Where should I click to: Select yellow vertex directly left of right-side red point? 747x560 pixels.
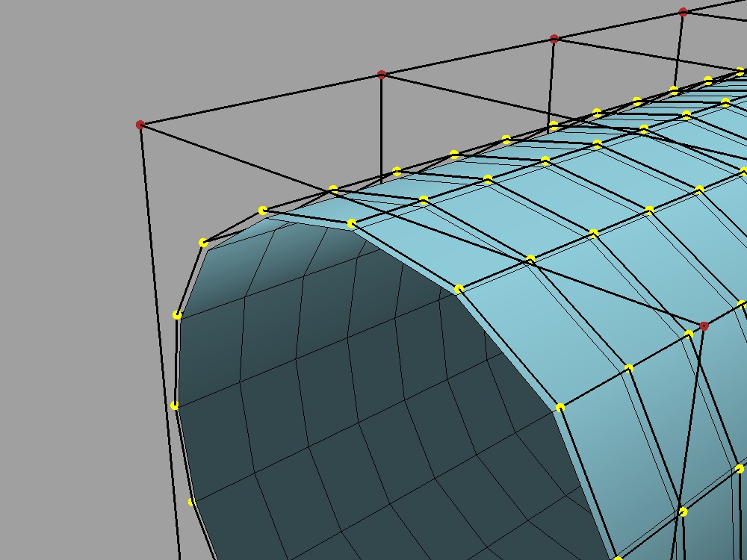click(689, 335)
